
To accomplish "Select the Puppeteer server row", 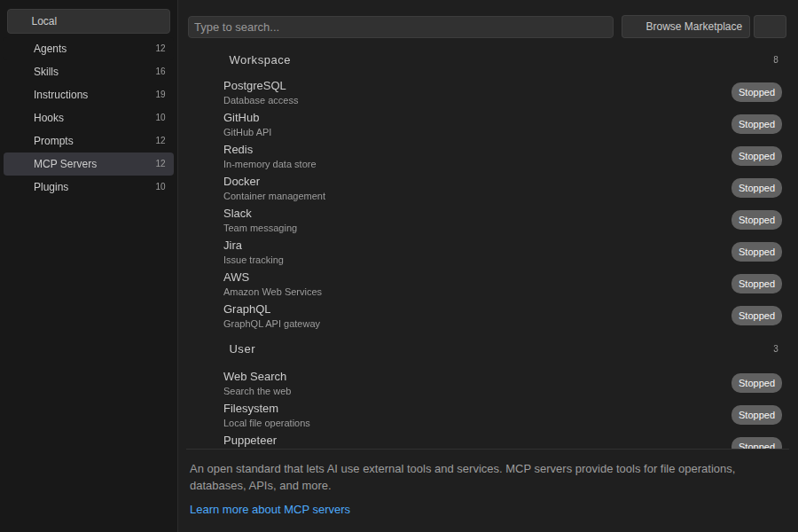I will pyautogui.click(x=487, y=441).
